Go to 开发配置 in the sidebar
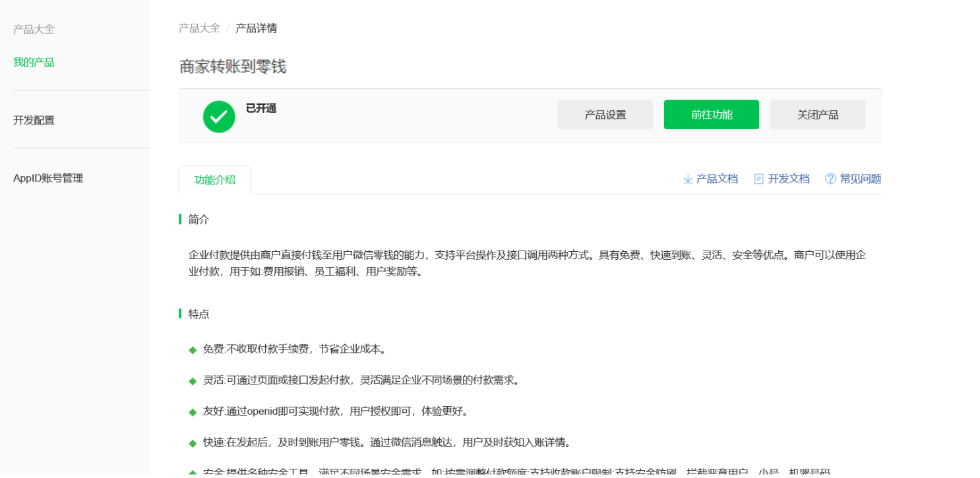 tap(34, 120)
